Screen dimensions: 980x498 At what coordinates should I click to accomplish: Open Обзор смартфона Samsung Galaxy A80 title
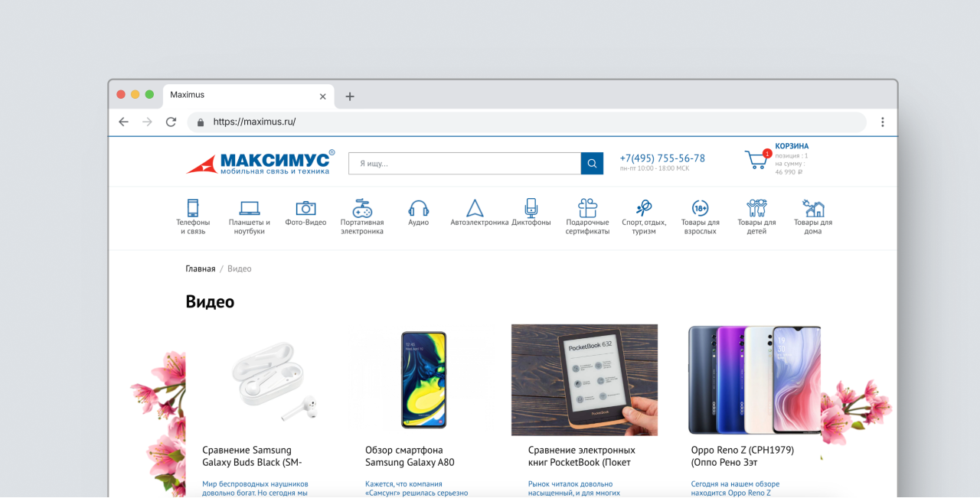(x=410, y=456)
